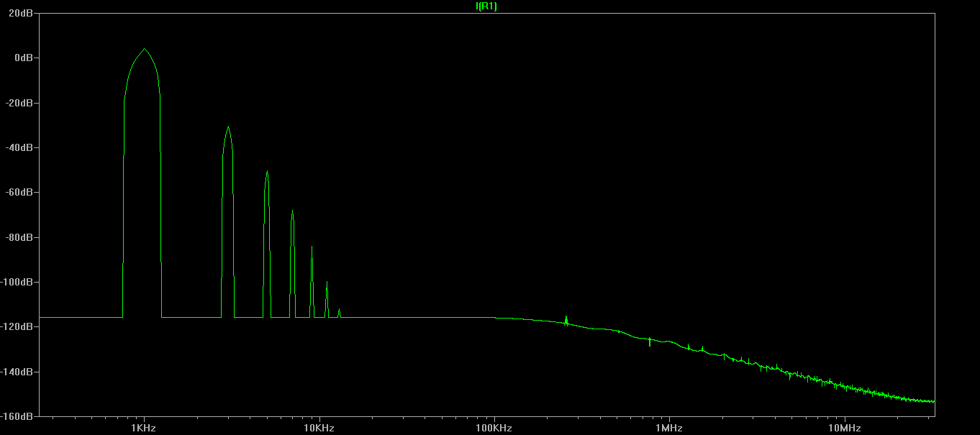Screen dimensions: 980x435
Task: Click the -160dB axis label
Action: tap(19, 416)
